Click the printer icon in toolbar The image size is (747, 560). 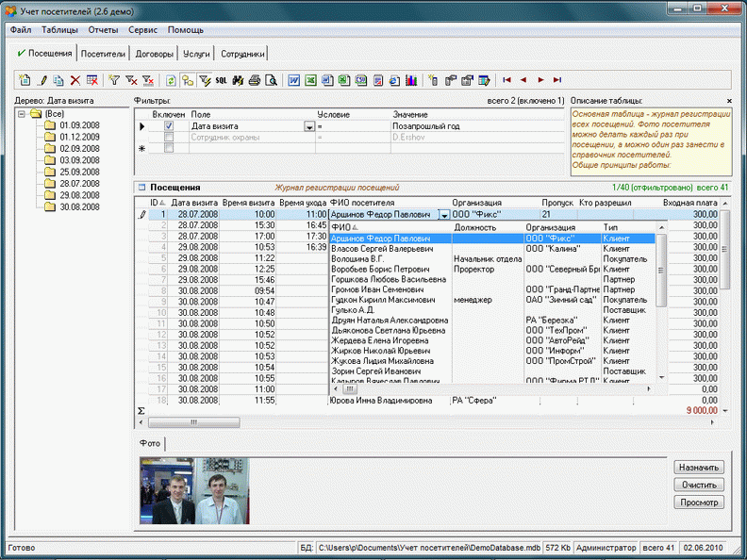254,81
